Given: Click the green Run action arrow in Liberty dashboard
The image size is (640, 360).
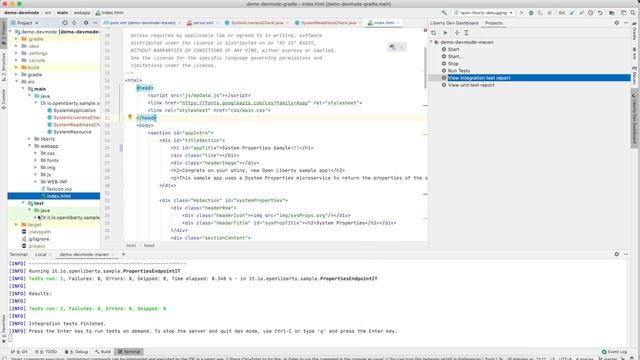Looking at the screenshot, I should 445,33.
